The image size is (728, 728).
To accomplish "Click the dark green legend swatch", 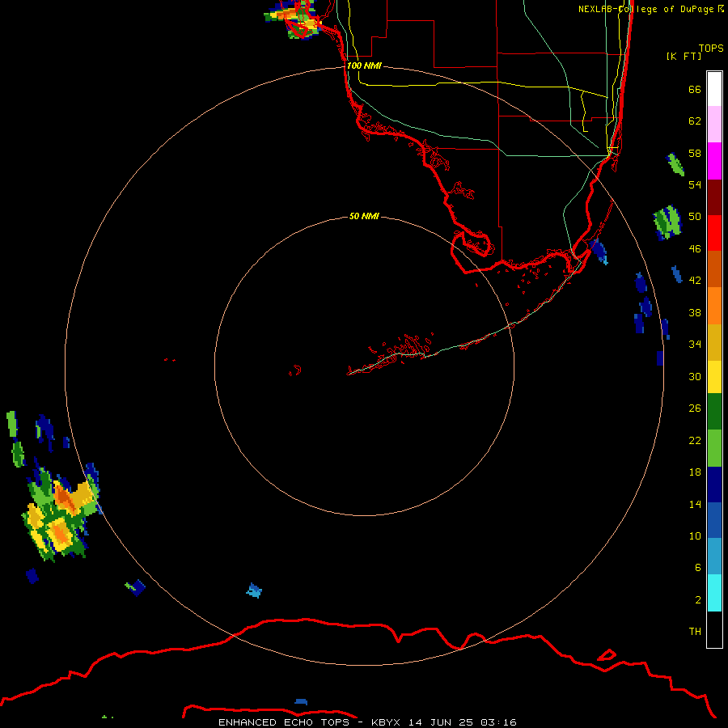I will pos(714,412).
